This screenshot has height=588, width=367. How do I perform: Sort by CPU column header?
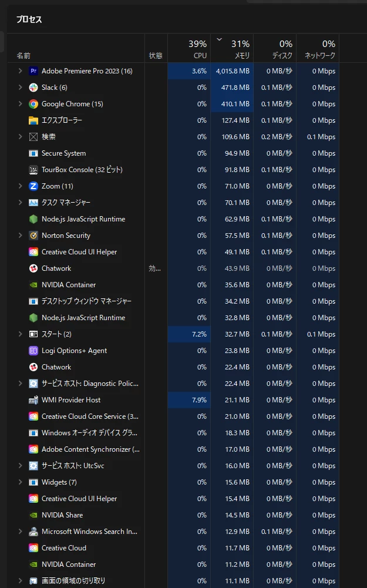189,48
